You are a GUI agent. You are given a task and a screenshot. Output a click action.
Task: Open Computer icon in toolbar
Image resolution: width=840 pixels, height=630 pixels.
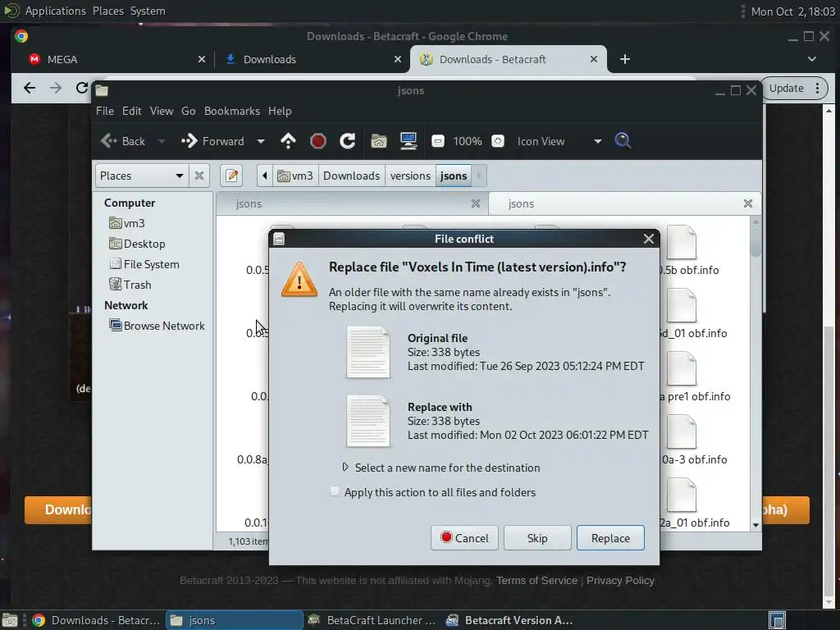tap(409, 141)
